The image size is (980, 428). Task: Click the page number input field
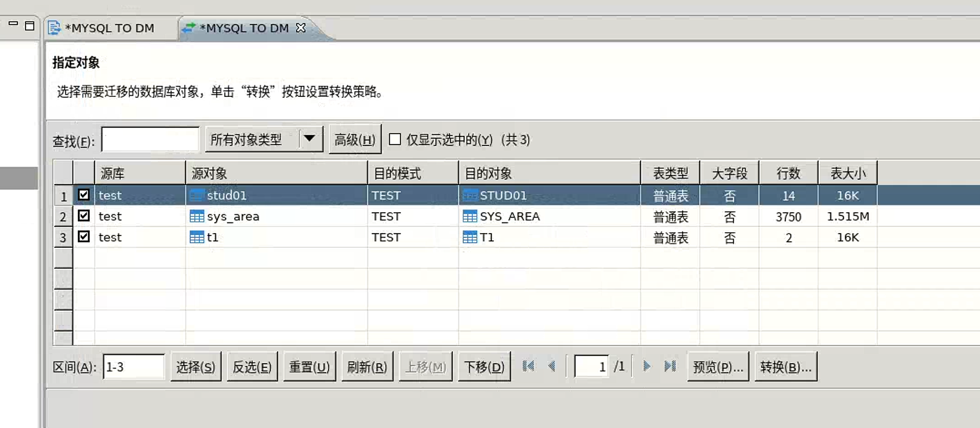(x=591, y=366)
